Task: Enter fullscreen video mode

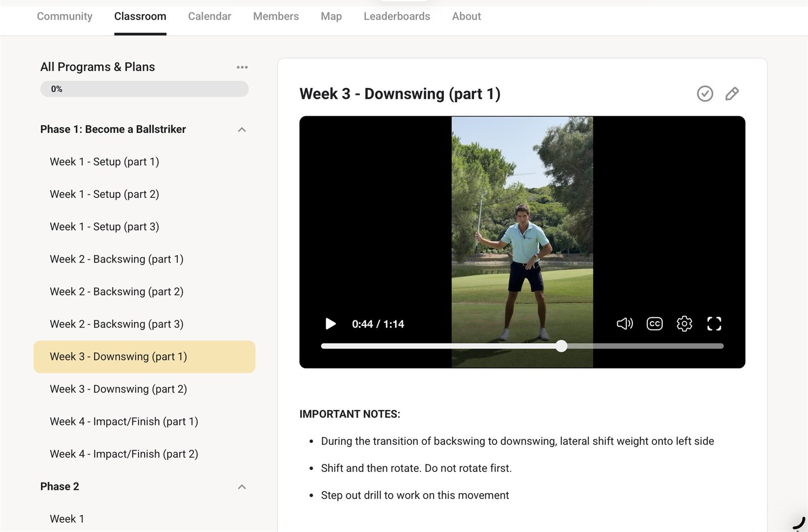Action: tap(714, 324)
